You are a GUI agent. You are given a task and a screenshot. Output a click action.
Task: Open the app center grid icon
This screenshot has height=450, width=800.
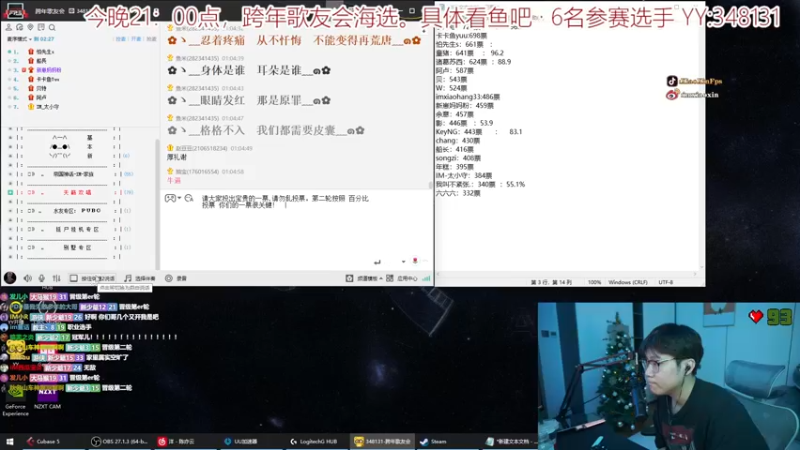390,278
